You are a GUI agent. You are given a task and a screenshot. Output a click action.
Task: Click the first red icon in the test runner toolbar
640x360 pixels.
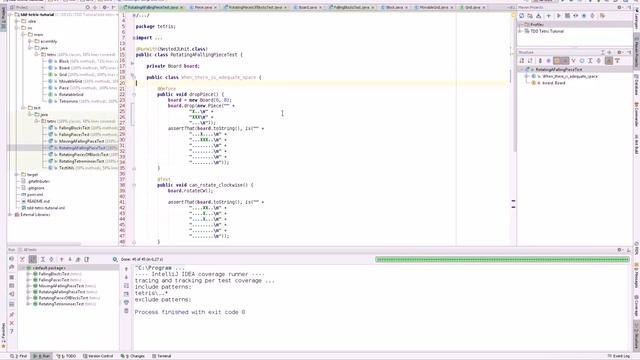(x=22, y=259)
